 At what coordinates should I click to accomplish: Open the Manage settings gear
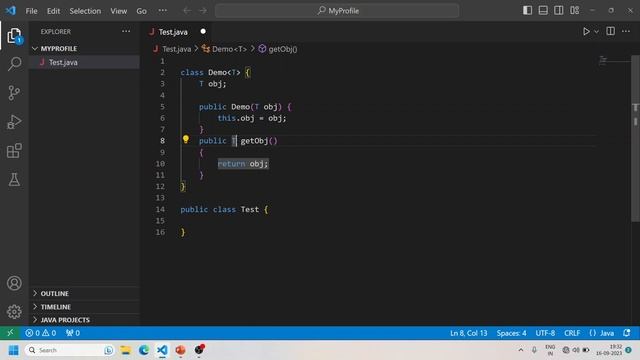14,312
